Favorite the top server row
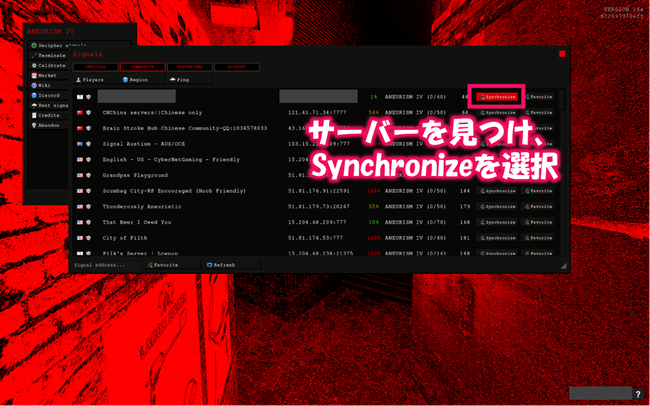The image size is (650, 406). 538,97
